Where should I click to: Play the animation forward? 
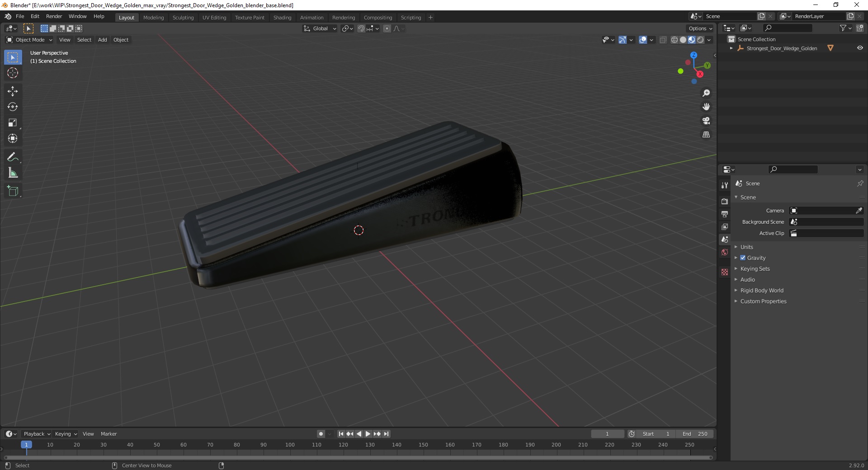(x=368, y=434)
